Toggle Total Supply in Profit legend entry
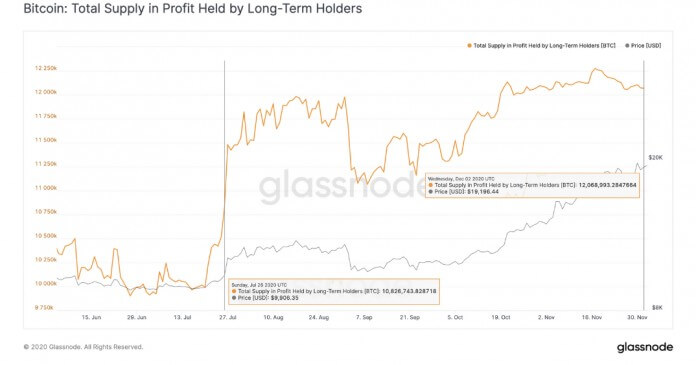The height and width of the screenshot is (365, 696). (541, 46)
